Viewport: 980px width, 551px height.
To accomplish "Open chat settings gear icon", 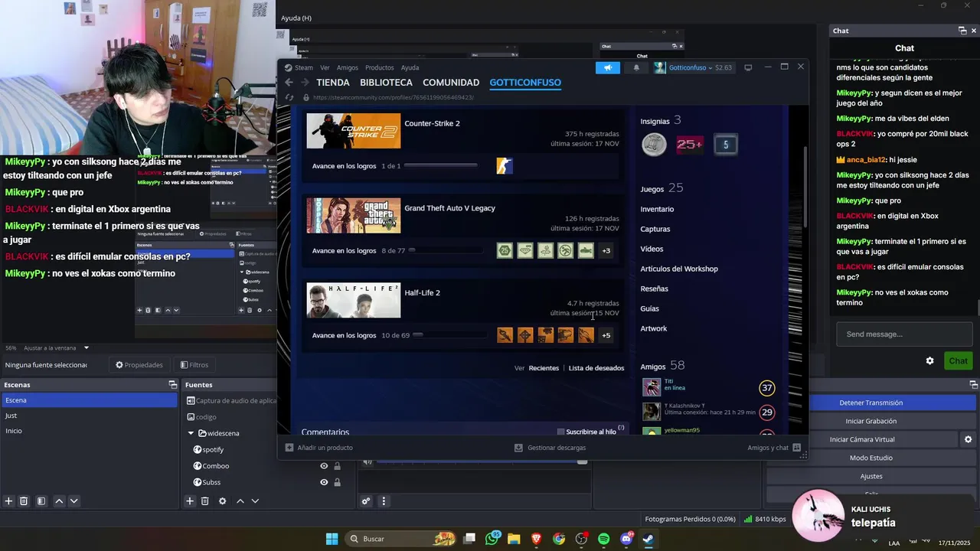I will (929, 361).
